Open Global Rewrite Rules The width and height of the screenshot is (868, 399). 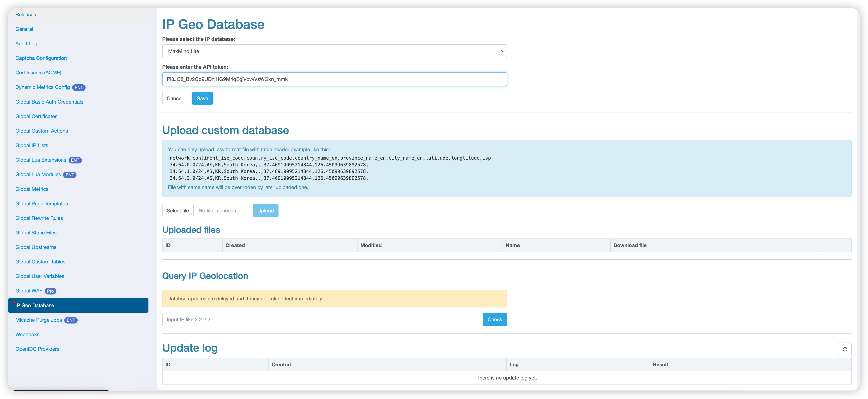(39, 218)
